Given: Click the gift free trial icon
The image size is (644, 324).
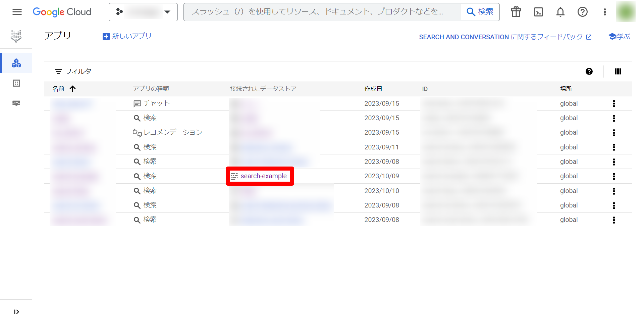Looking at the screenshot, I should 516,12.
